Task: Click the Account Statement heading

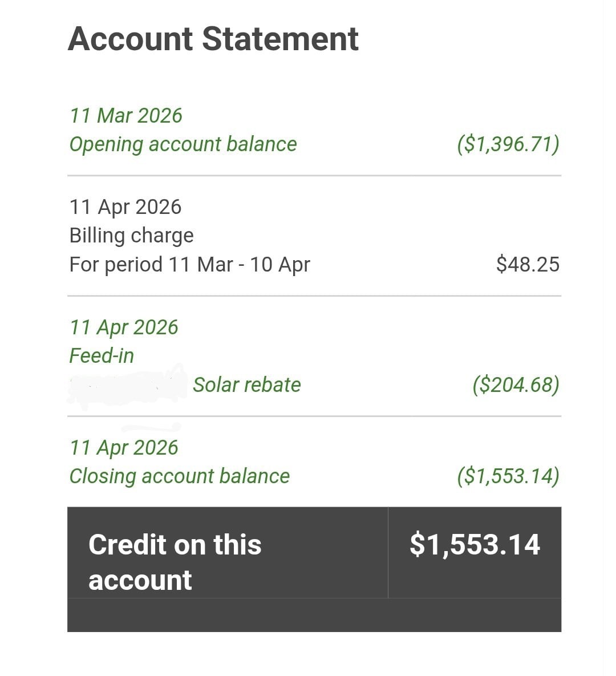Action: (213, 39)
